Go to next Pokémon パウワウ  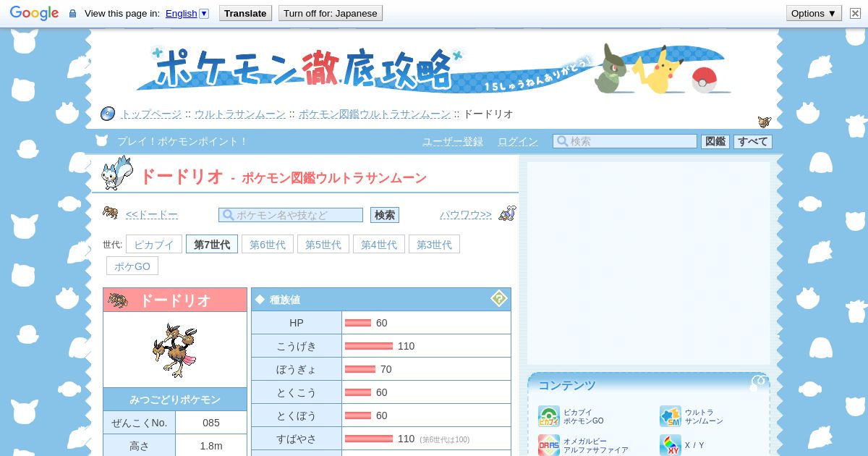[x=466, y=214]
